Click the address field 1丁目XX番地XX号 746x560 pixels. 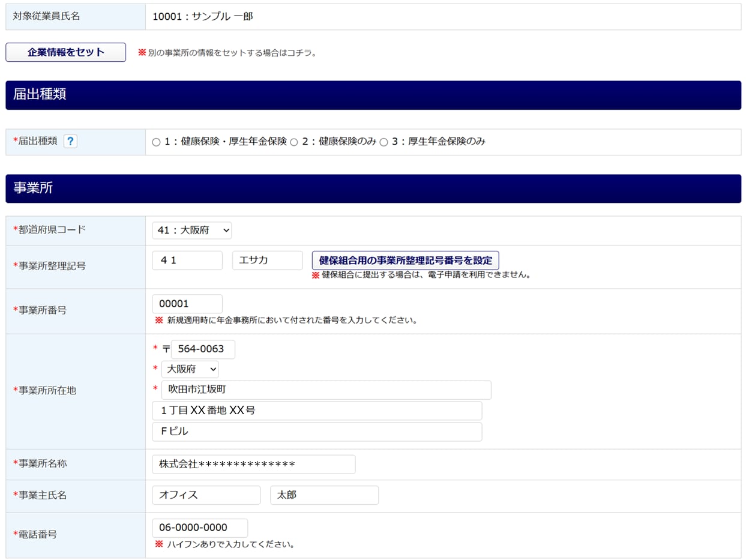click(x=317, y=411)
